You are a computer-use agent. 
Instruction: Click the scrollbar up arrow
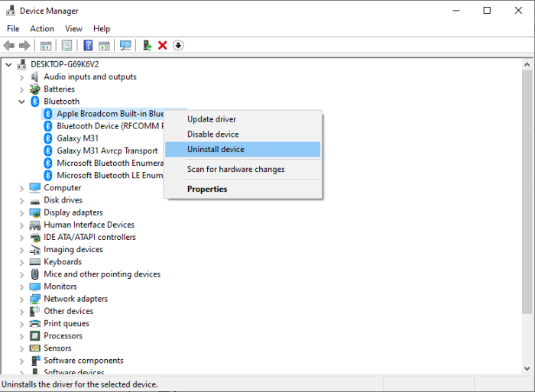pyautogui.click(x=527, y=64)
